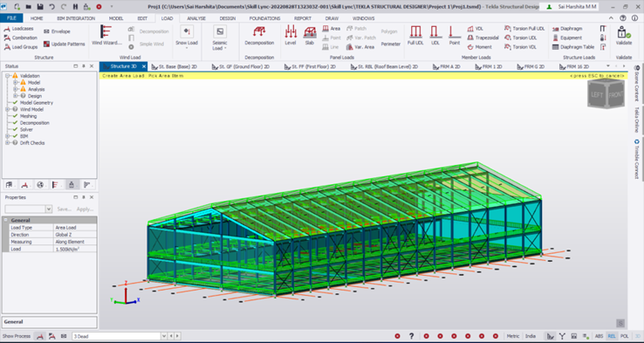Open the Decomposition load icon
Viewport: 644px width, 343px height.
click(x=259, y=35)
